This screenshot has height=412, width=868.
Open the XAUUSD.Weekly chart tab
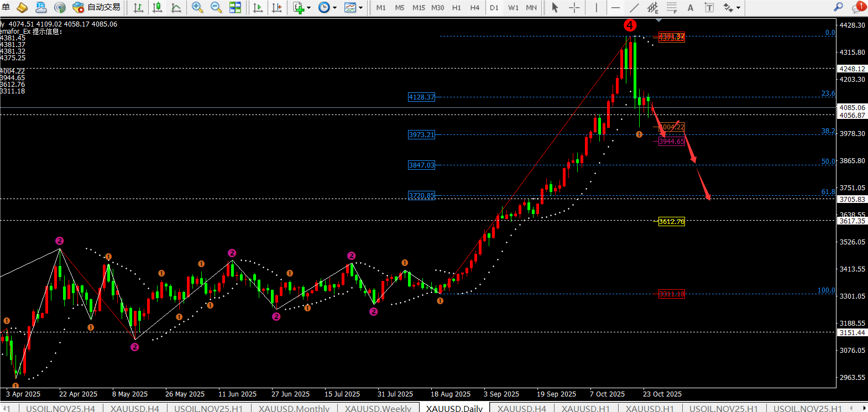(x=378, y=408)
